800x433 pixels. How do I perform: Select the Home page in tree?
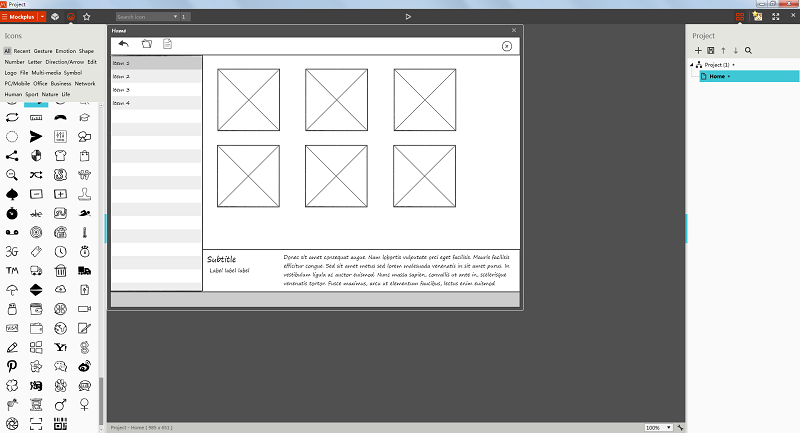(749, 76)
